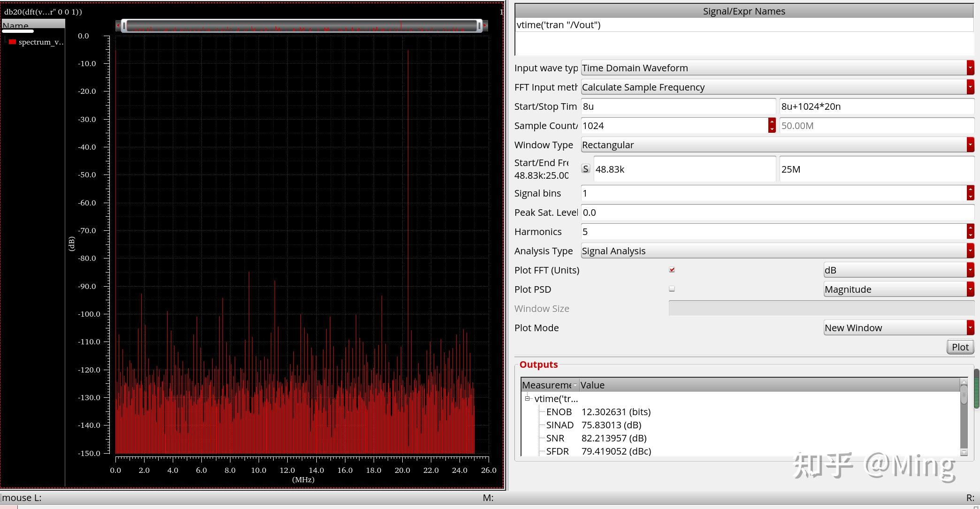Click the Harmonics down stepper arrow
Image resolution: width=980 pixels, height=509 pixels.
coord(971,235)
